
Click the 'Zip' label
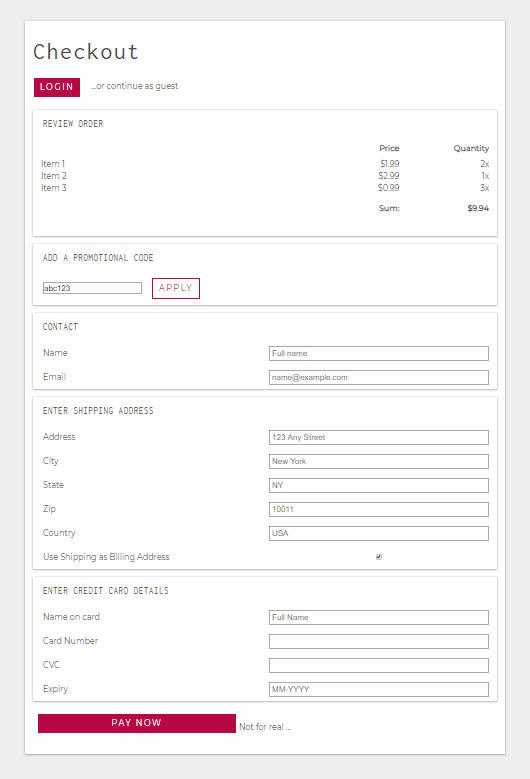pos(49,509)
